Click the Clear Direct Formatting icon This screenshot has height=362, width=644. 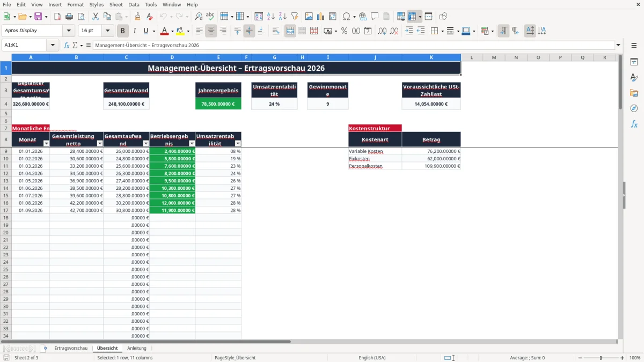click(x=150, y=17)
